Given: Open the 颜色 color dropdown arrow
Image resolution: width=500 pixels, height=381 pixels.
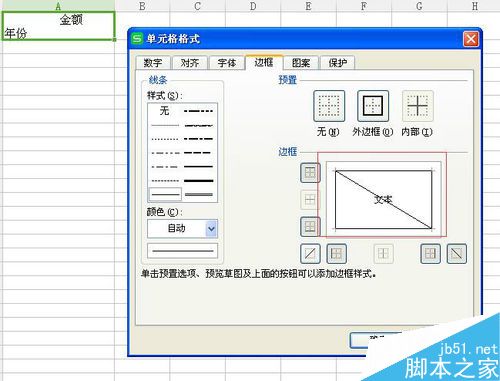Looking at the screenshot, I should (x=211, y=229).
